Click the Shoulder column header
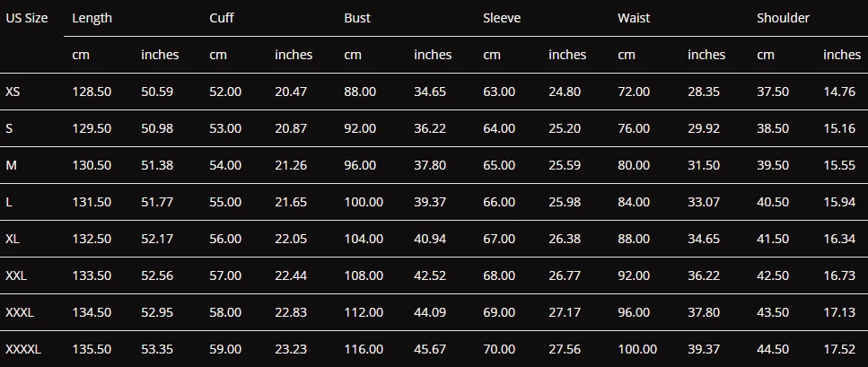This screenshot has width=868, height=367. click(783, 18)
